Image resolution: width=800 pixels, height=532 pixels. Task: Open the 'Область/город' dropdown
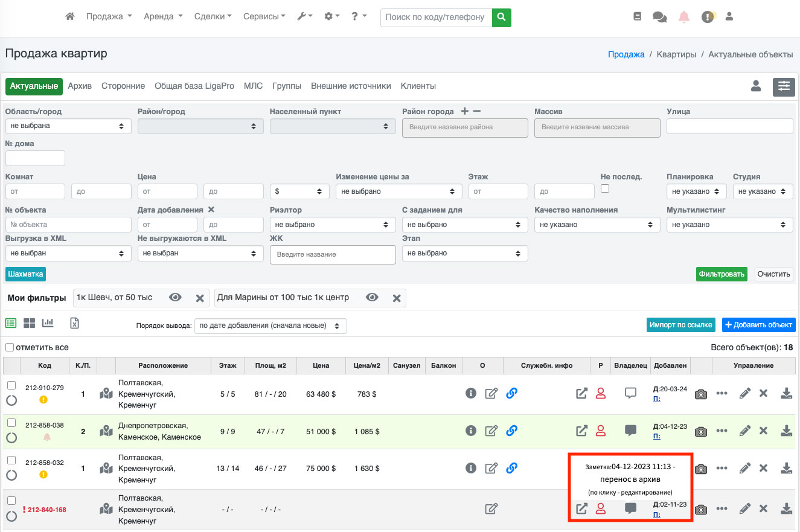pos(68,126)
